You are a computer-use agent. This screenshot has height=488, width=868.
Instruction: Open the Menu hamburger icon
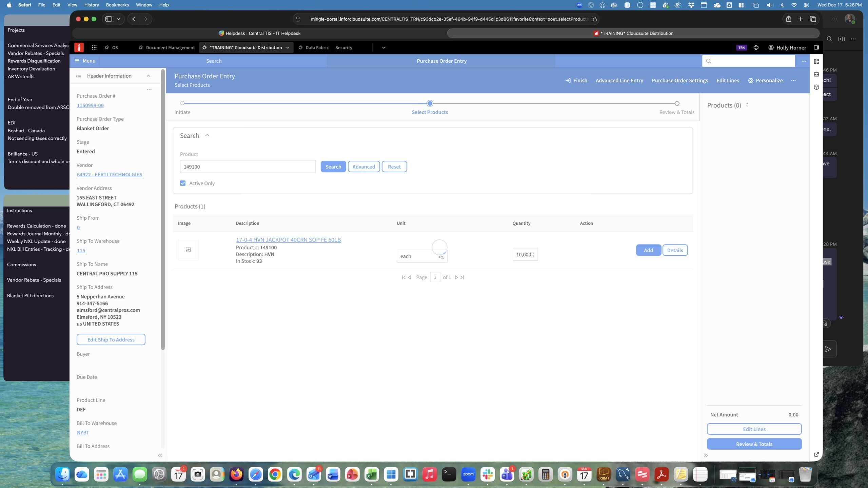[x=77, y=61]
